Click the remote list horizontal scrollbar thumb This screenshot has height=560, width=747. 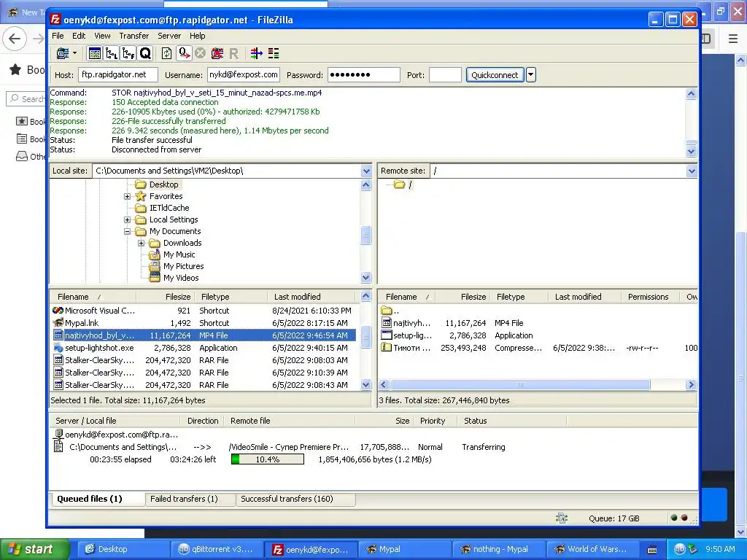coord(519,385)
